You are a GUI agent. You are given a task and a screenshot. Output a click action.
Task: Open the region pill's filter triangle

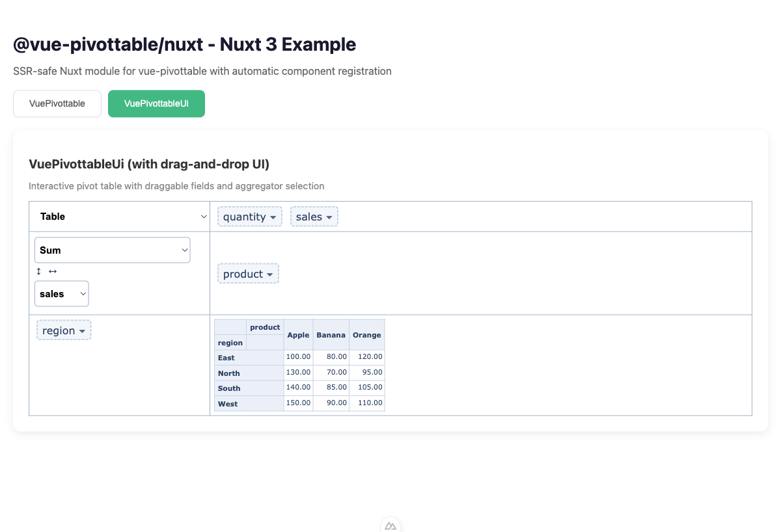click(83, 330)
